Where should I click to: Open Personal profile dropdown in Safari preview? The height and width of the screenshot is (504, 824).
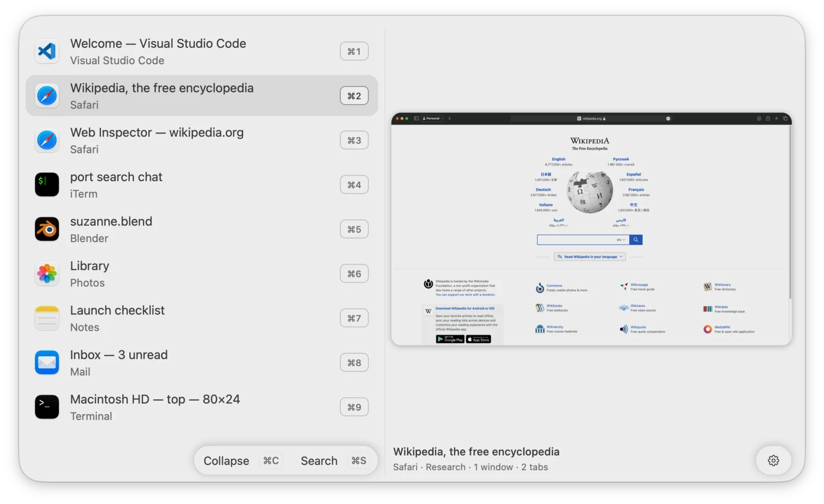(433, 118)
